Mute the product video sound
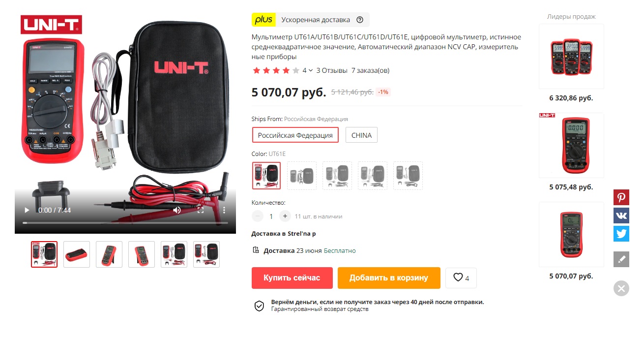The image size is (644, 339). point(177,210)
